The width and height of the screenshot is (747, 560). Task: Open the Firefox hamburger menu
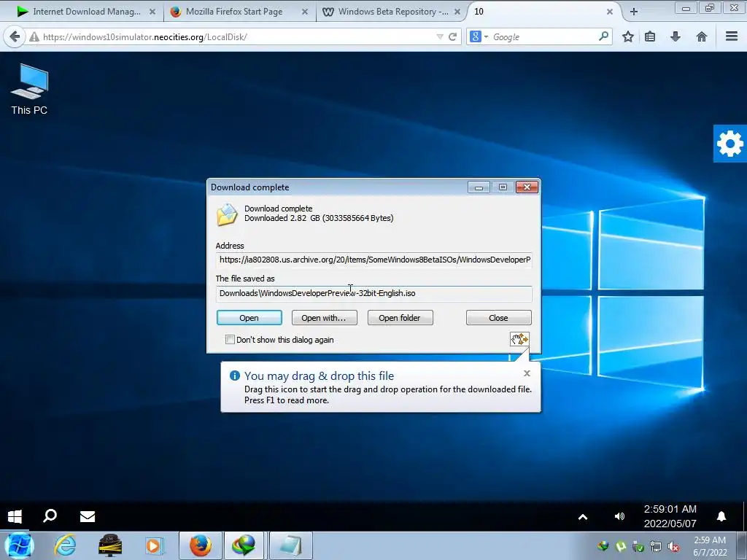(732, 36)
